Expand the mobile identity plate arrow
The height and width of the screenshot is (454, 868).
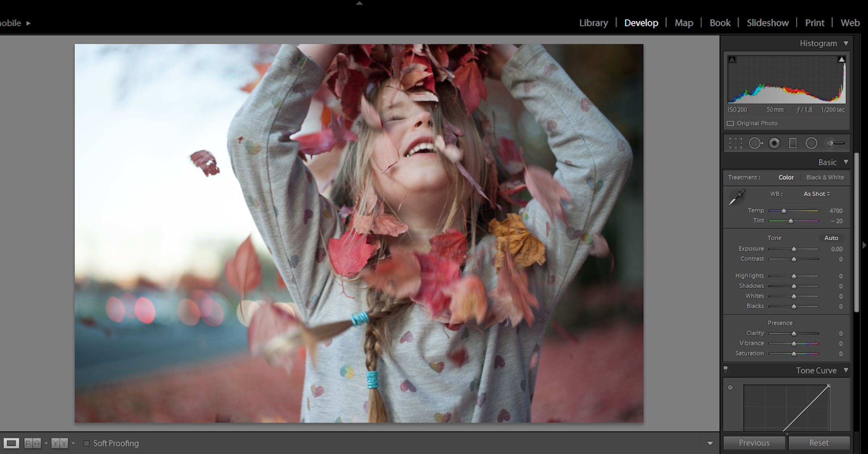tap(28, 23)
